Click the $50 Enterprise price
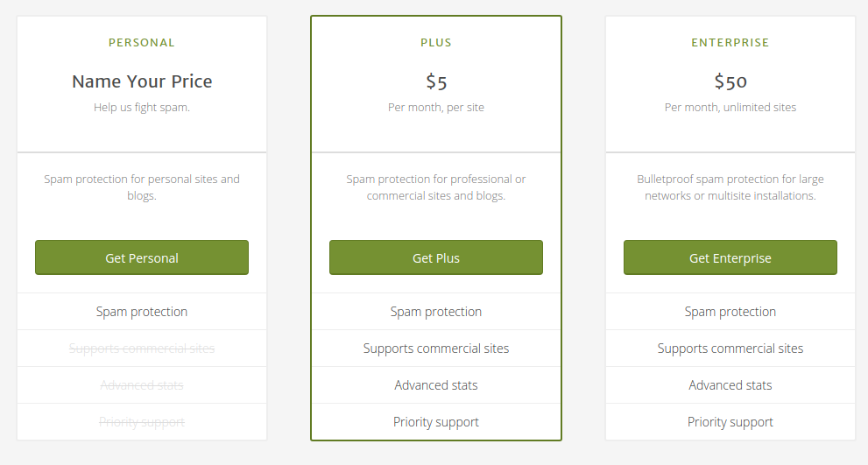The image size is (868, 465). coord(730,81)
